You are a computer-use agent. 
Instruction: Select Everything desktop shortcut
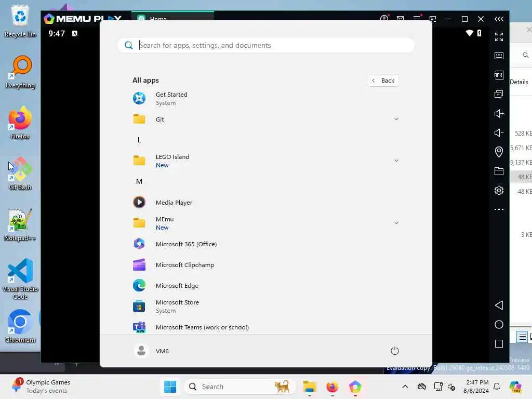point(20,72)
